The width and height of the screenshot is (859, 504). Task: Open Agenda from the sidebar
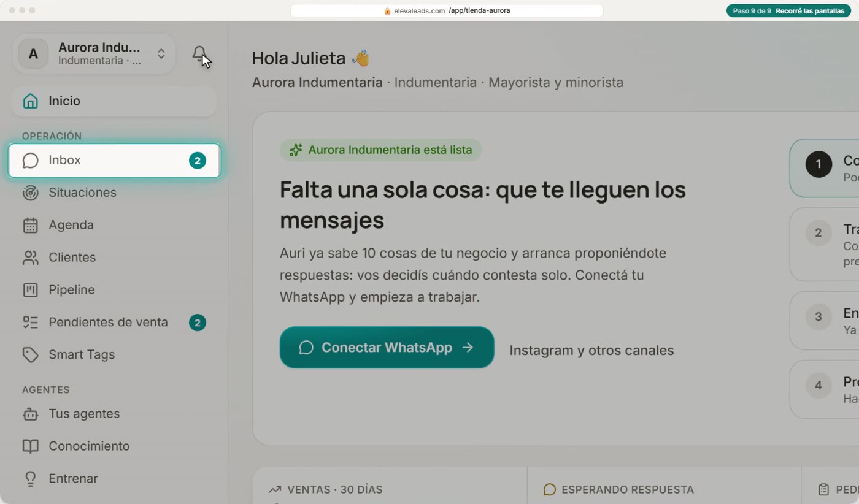coord(114,225)
